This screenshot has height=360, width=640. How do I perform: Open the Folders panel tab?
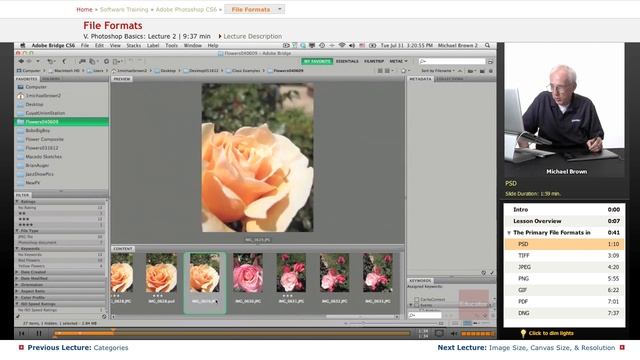point(51,79)
